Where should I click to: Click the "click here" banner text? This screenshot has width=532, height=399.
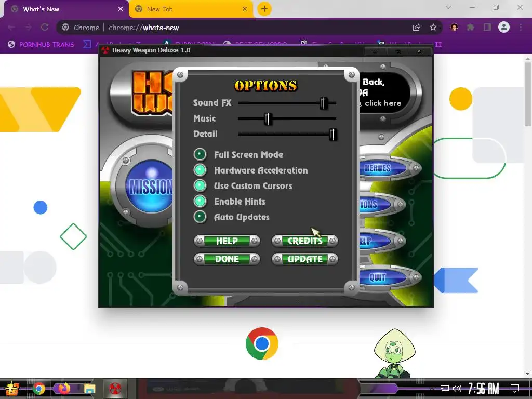[383, 103]
